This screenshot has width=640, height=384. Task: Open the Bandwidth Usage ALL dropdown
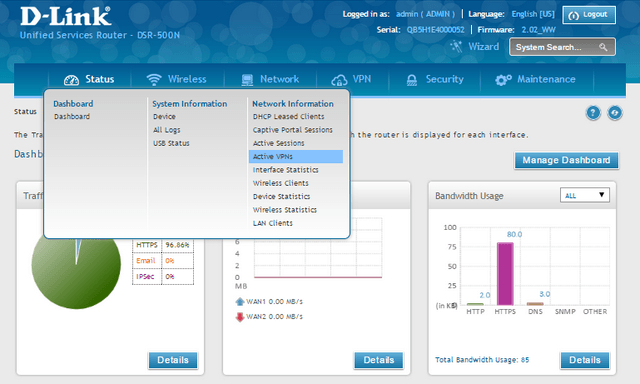coord(584,195)
